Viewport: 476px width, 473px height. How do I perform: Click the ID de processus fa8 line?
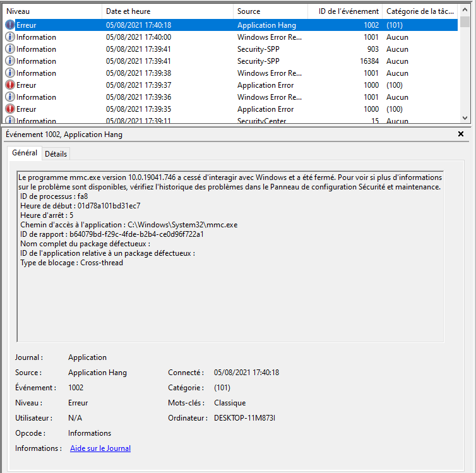54,196
